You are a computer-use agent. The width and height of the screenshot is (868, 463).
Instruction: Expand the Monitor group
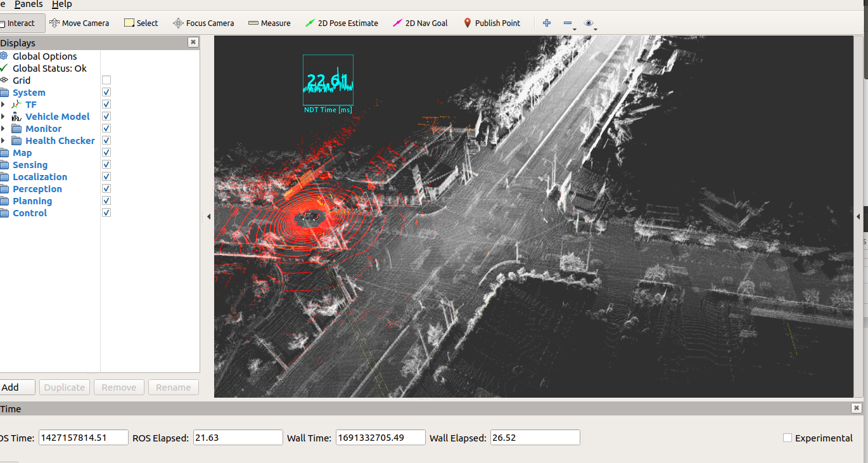pos(3,128)
